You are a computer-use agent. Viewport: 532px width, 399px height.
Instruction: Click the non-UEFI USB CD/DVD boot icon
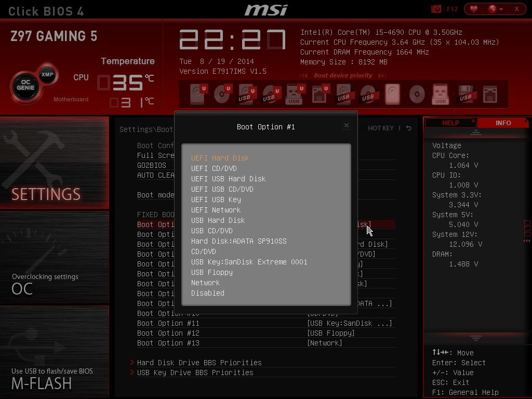coord(368,94)
